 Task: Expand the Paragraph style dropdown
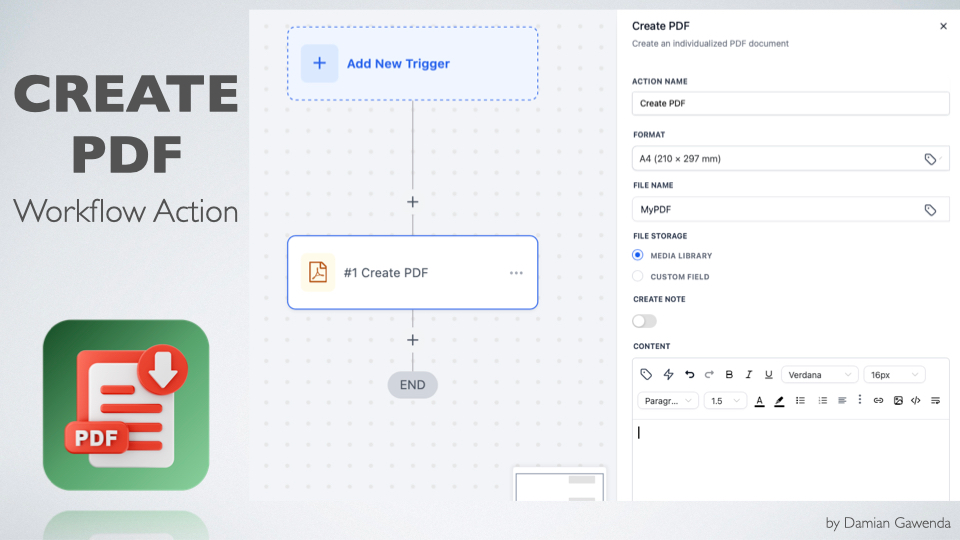point(668,401)
